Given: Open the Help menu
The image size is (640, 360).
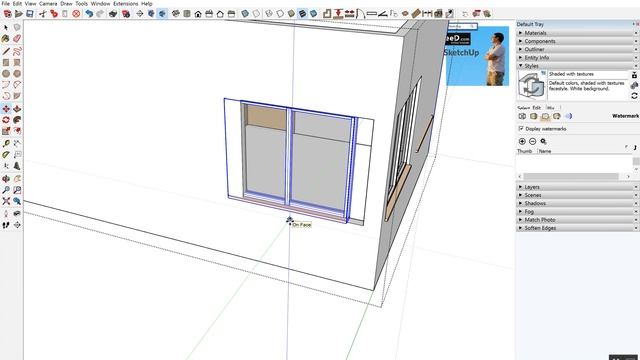Looking at the screenshot, I should point(147,3).
